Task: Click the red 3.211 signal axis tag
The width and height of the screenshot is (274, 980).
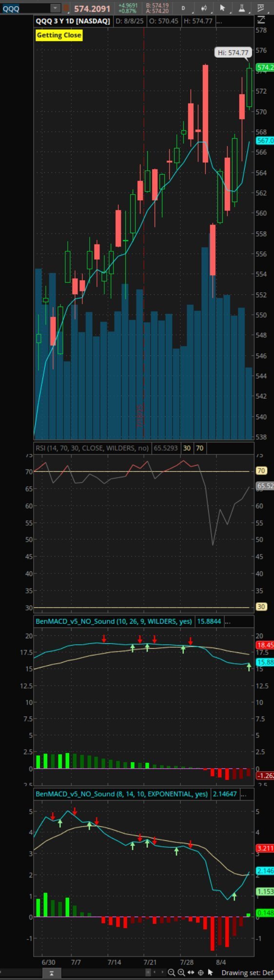Action: (x=265, y=848)
